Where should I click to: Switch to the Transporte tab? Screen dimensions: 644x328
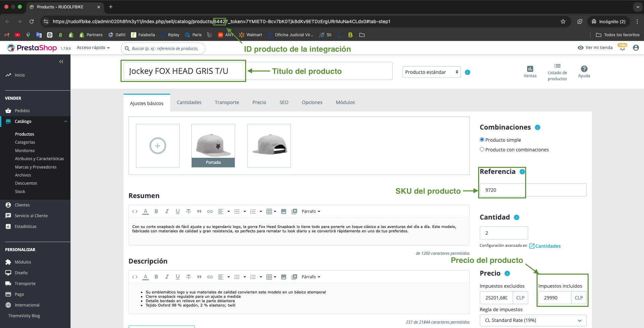[x=227, y=102]
